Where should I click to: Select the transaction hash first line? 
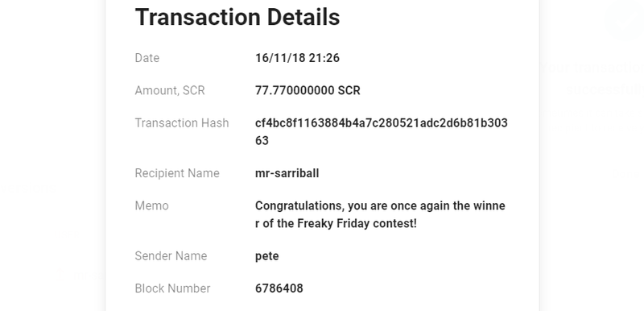tap(382, 122)
